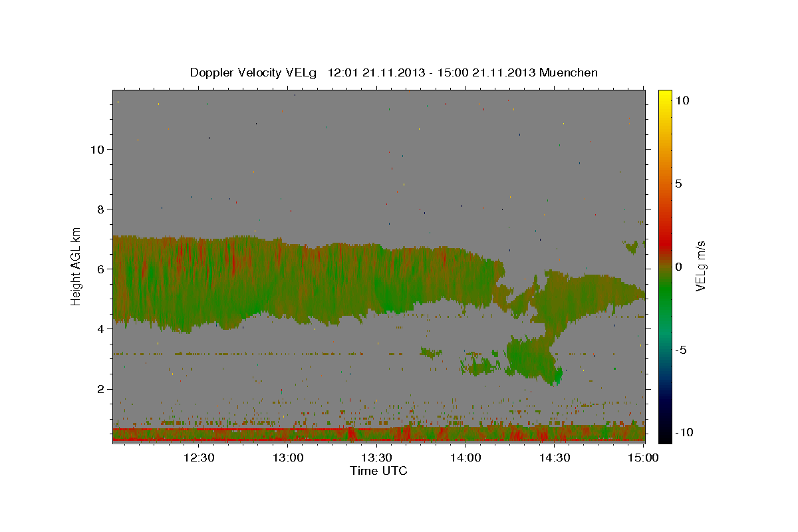
Task: Click the plot title 'Doppler Velocity VELg'
Action: pyautogui.click(x=254, y=72)
